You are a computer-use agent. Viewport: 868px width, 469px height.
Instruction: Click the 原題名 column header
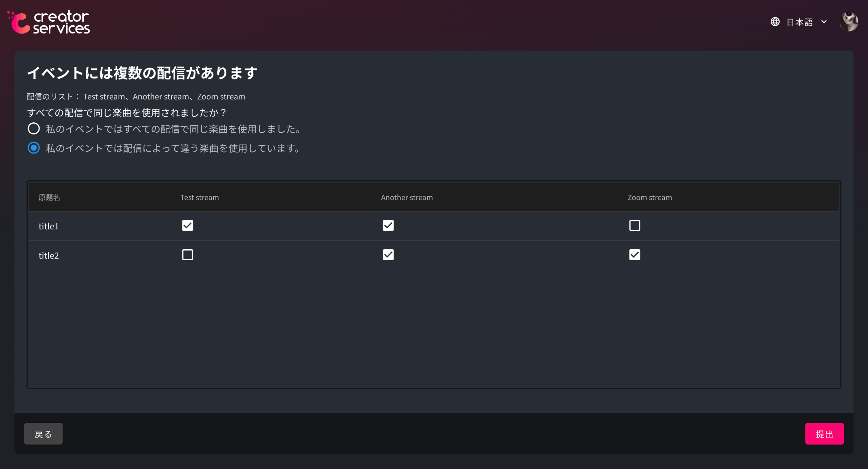pyautogui.click(x=49, y=197)
